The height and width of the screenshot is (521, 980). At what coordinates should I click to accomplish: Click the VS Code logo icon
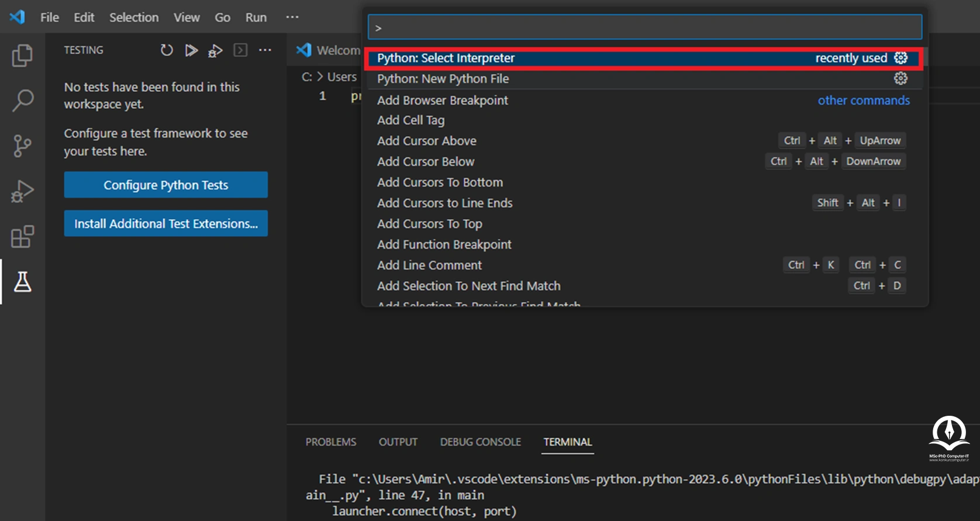18,17
